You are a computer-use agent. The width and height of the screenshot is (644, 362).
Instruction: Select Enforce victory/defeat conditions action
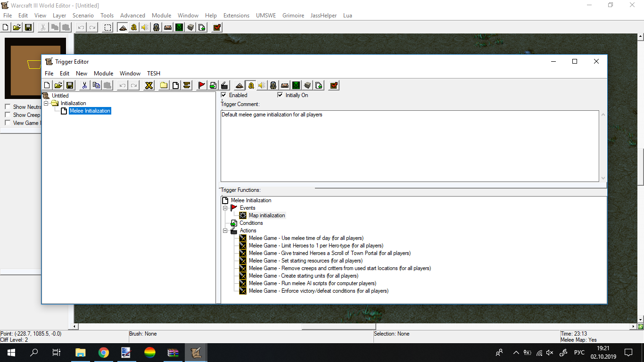tap(319, 291)
